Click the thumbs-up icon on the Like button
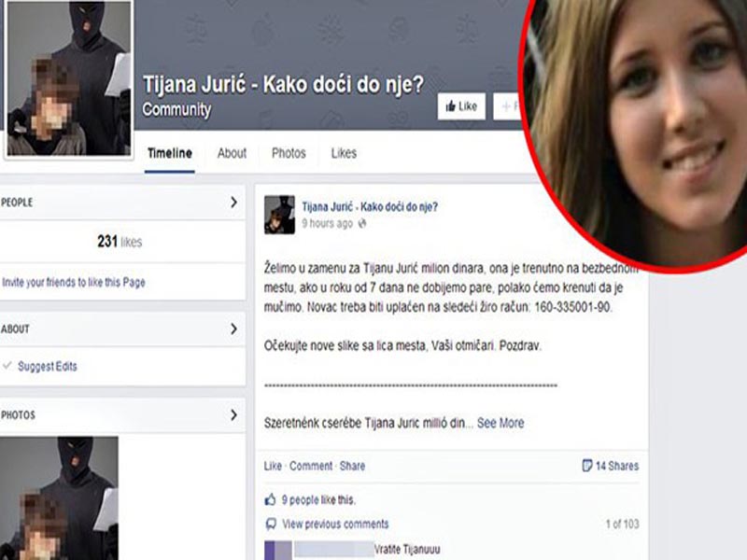 click(x=451, y=105)
